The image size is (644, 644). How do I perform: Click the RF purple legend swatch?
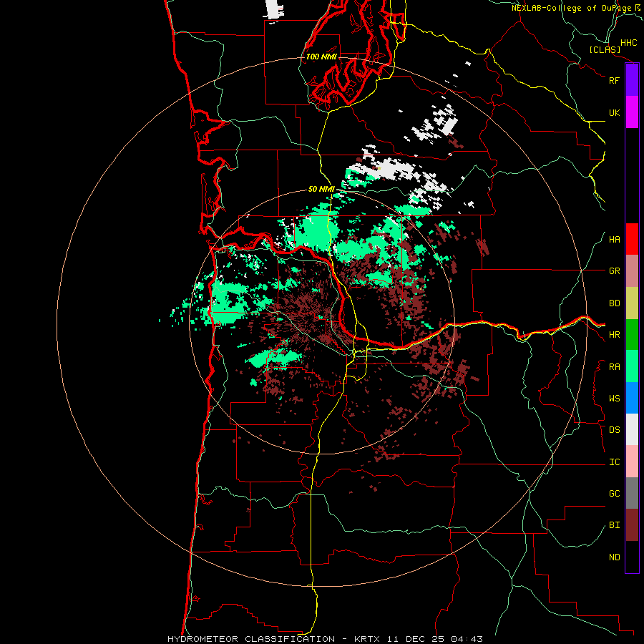coord(632,80)
